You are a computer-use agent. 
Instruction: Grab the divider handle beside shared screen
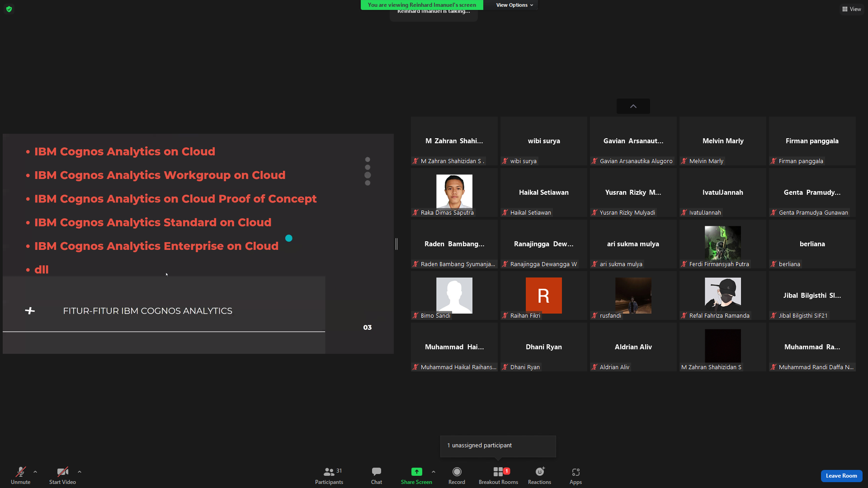396,244
